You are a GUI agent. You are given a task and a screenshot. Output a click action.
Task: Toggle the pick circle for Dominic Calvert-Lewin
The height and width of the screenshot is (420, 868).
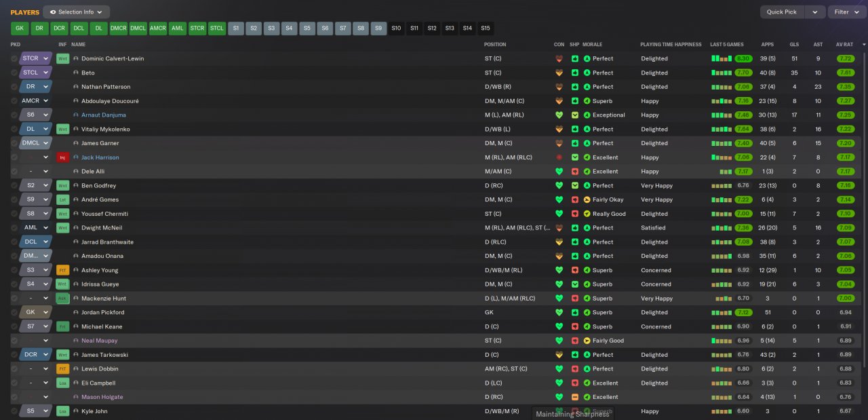click(14, 58)
